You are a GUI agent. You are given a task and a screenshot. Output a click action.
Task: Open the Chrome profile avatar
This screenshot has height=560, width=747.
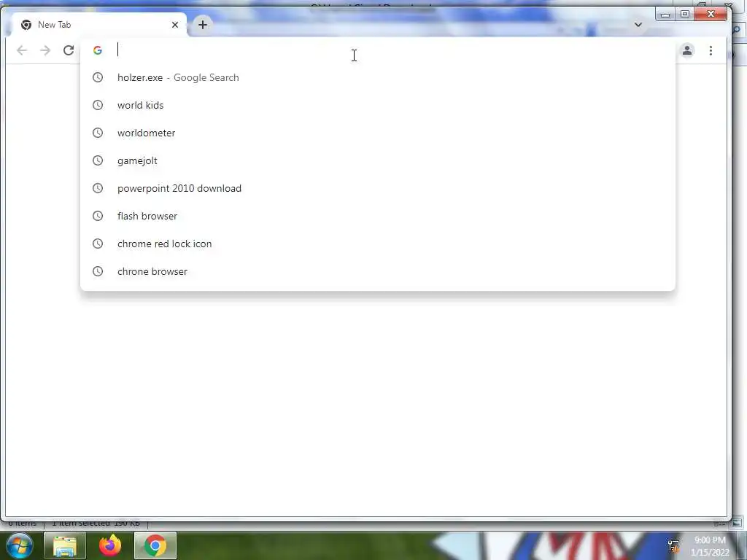[687, 50]
